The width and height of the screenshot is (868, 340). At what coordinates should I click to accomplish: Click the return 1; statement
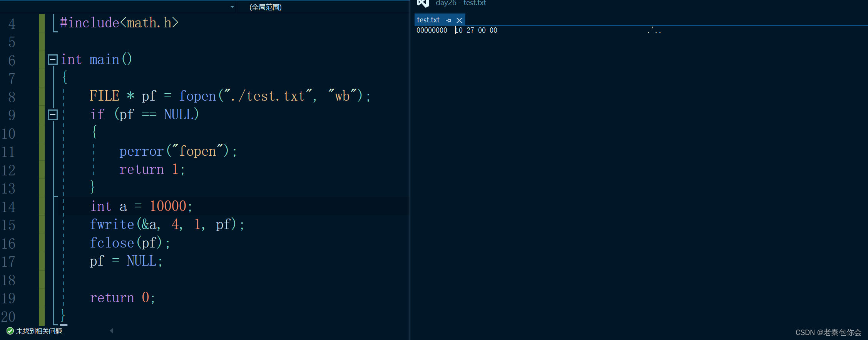[152, 169]
